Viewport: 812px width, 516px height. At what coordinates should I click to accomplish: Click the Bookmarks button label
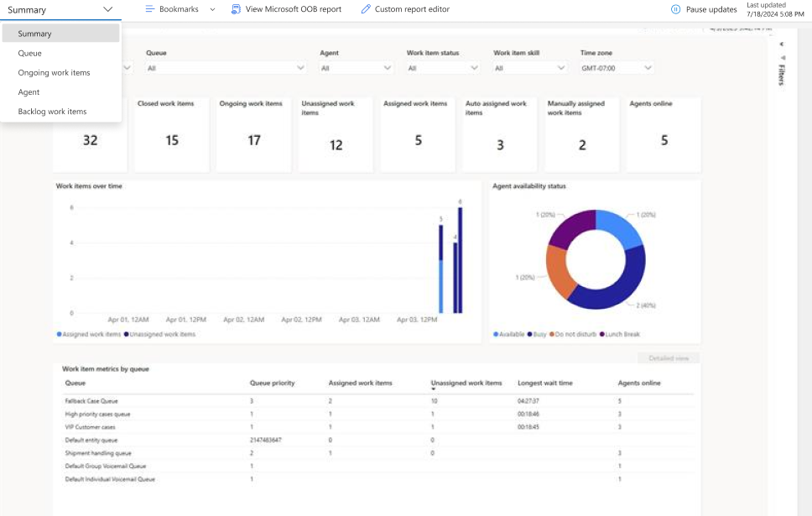click(179, 8)
